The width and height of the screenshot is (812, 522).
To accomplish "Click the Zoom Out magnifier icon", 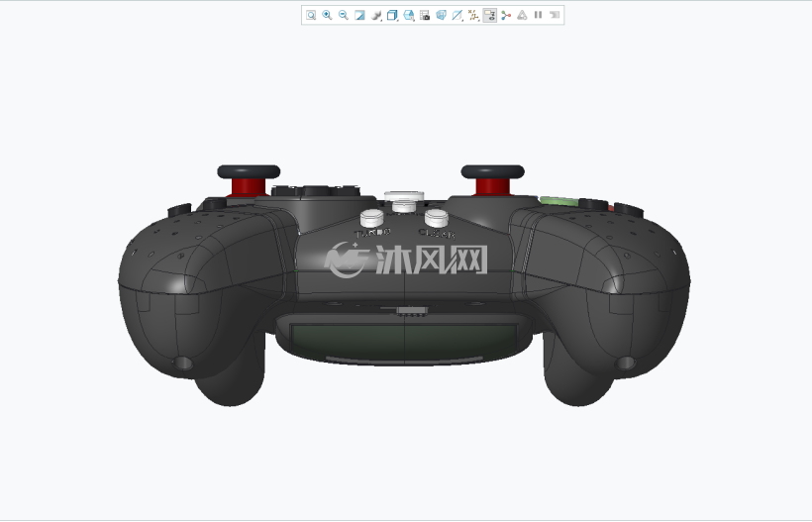I will coord(344,15).
